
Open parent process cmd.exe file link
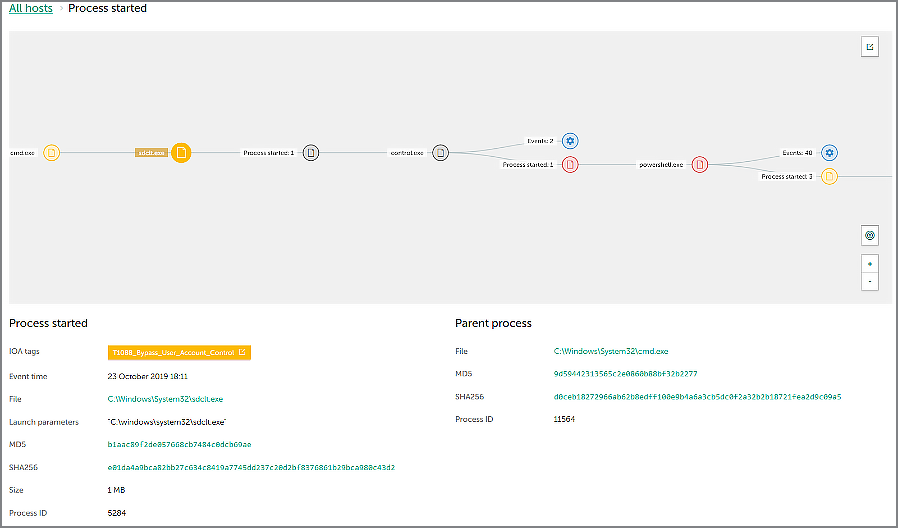(610, 352)
